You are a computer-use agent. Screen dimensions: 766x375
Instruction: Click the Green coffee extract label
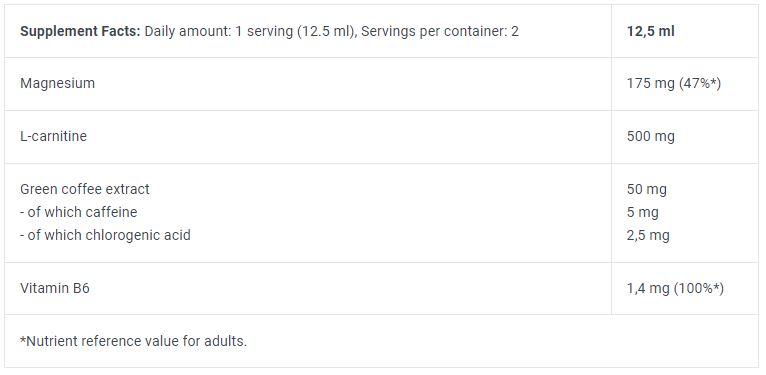pyautogui.click(x=85, y=189)
